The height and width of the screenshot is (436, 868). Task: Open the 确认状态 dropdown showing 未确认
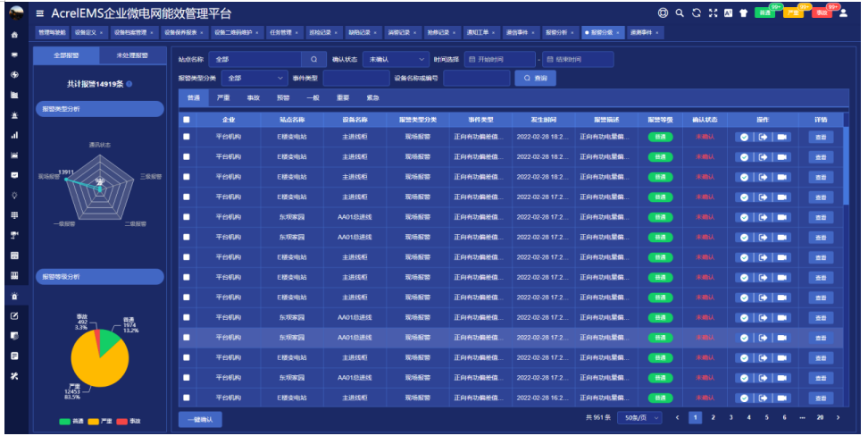pyautogui.click(x=396, y=59)
